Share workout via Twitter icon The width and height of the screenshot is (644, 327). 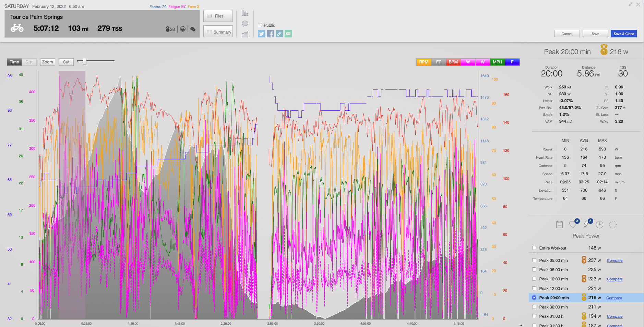262,34
